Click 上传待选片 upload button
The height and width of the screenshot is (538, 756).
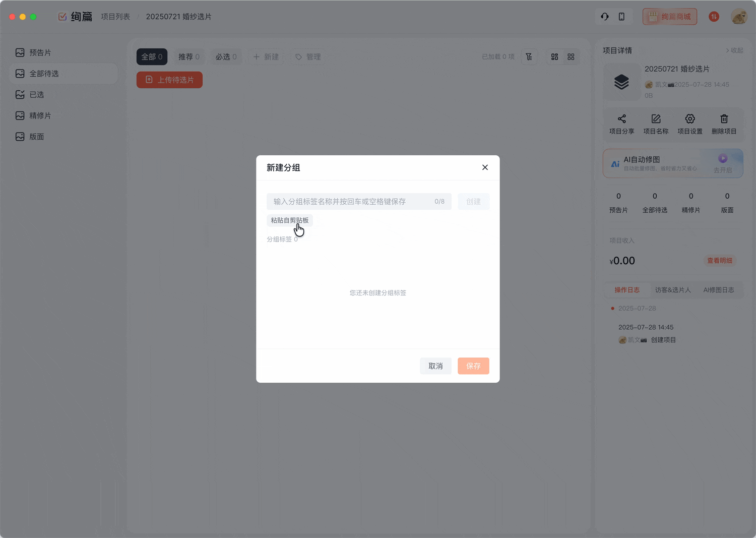[169, 80]
